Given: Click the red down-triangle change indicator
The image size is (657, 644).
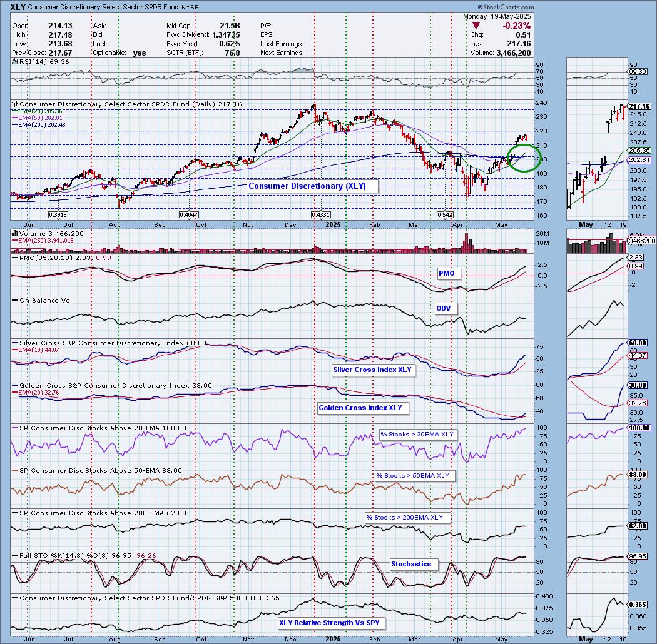Looking at the screenshot, I should coord(476,26).
